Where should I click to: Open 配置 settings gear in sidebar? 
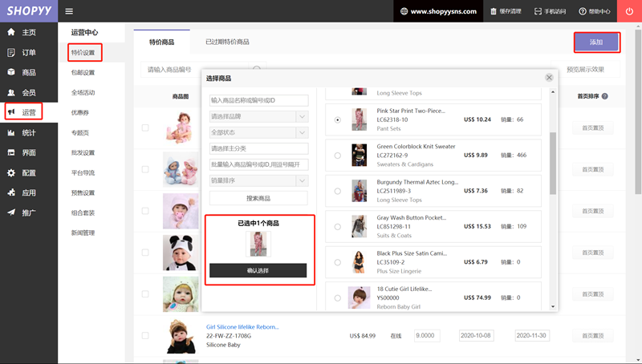tap(29, 172)
